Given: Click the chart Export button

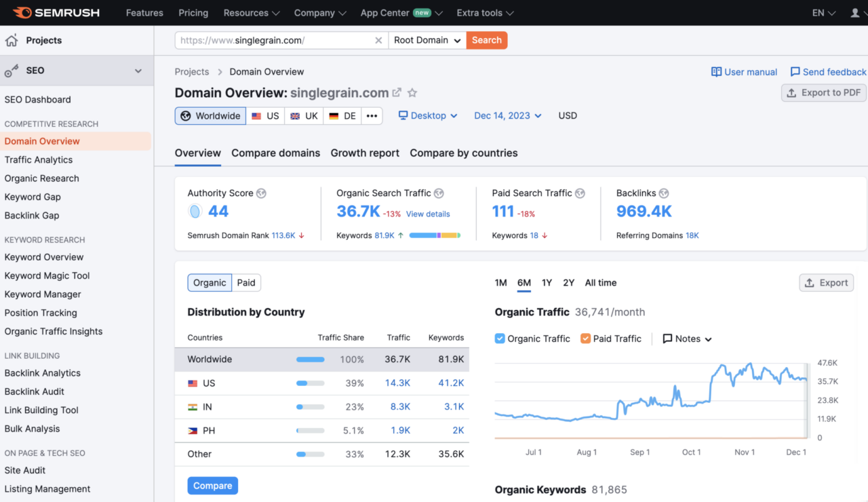Looking at the screenshot, I should tap(827, 283).
